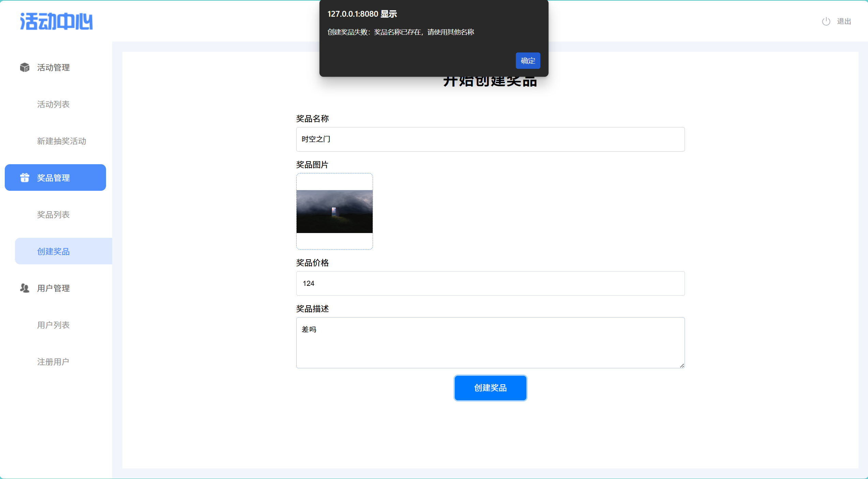Navigate to 注册用户 page
Viewport: 868px width, 479px height.
click(53, 362)
